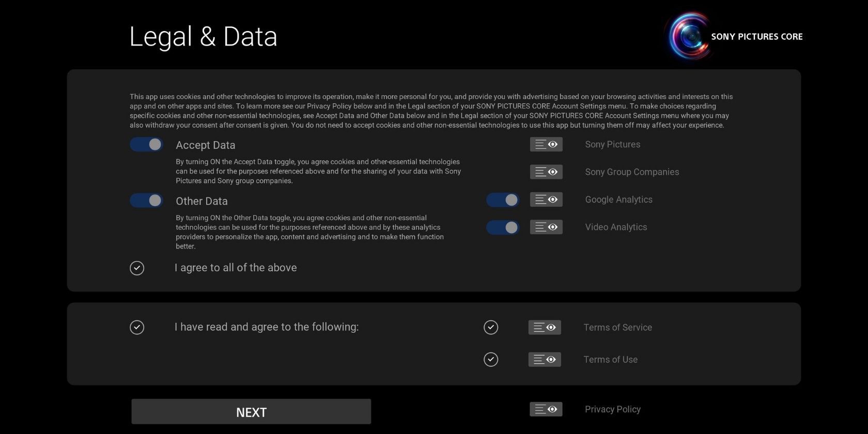Open the Video Analytics information viewer
Screen dimensions: 868x434
(546, 227)
